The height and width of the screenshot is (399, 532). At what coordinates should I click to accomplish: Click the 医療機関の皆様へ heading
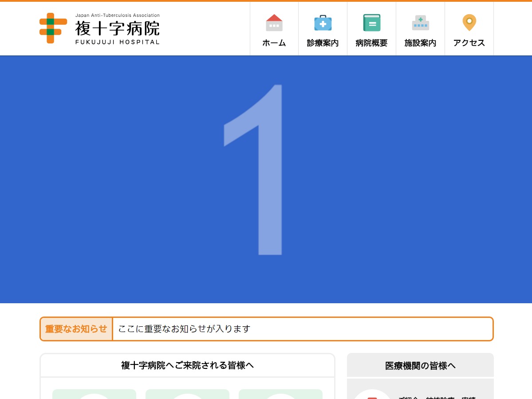[x=420, y=366]
